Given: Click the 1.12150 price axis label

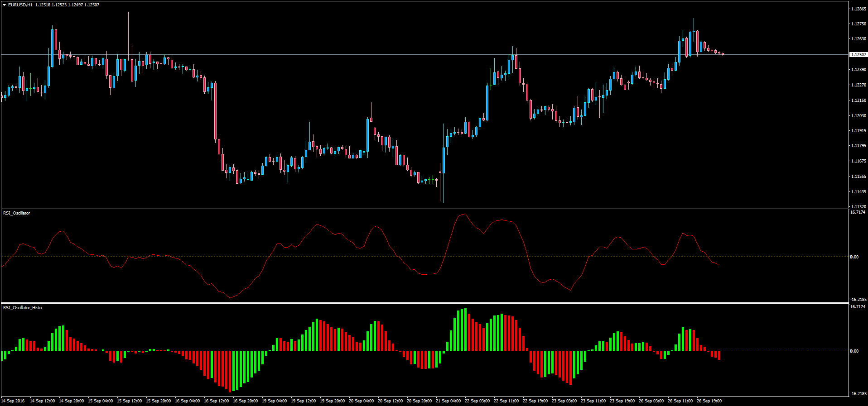Looking at the screenshot, I should [858, 100].
